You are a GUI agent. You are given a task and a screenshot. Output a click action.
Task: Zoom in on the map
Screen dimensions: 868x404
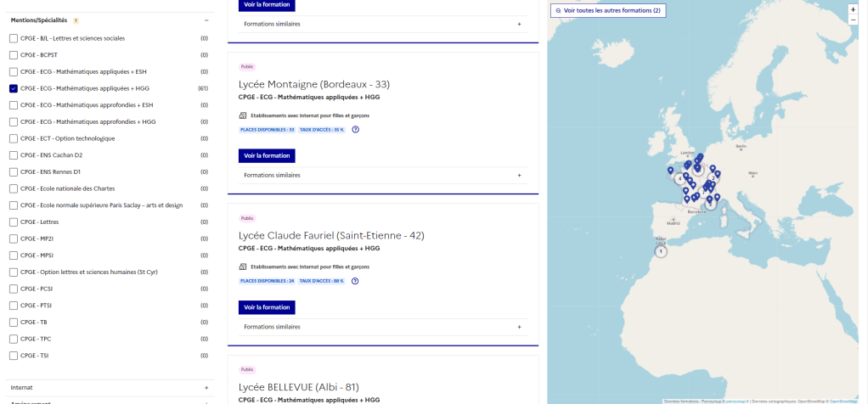pos(853,9)
